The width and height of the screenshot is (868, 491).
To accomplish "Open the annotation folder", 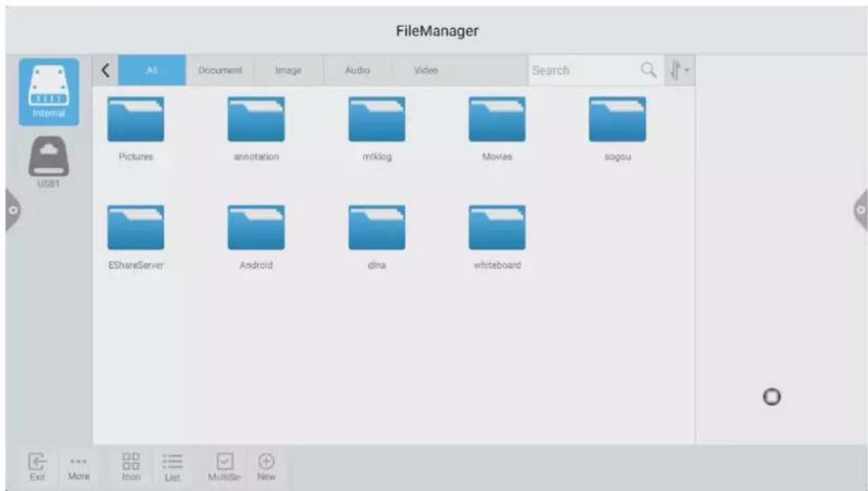I will click(257, 119).
